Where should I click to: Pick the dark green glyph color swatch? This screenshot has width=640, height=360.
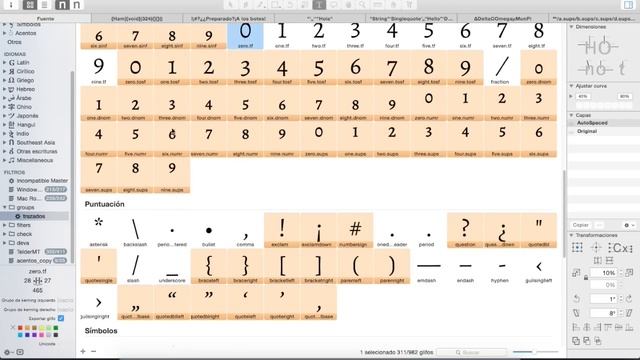[56, 328]
